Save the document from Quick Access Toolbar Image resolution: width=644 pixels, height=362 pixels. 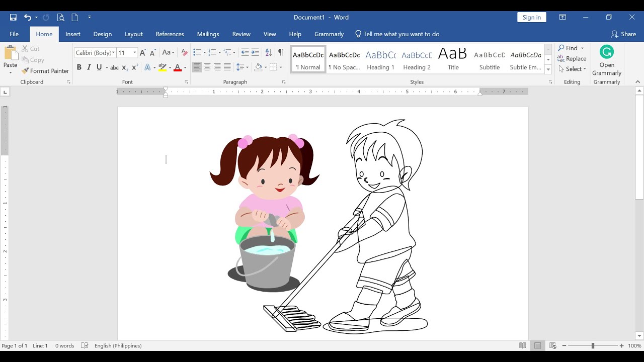click(x=13, y=17)
